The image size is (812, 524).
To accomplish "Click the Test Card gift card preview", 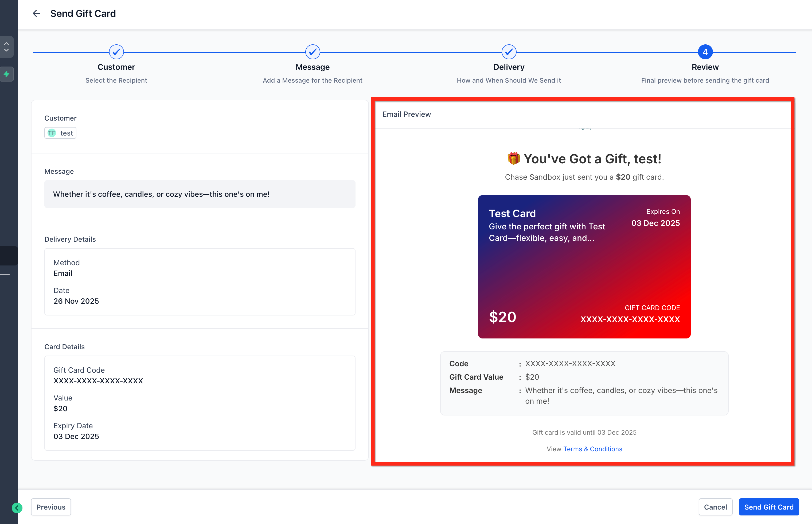I will point(584,267).
